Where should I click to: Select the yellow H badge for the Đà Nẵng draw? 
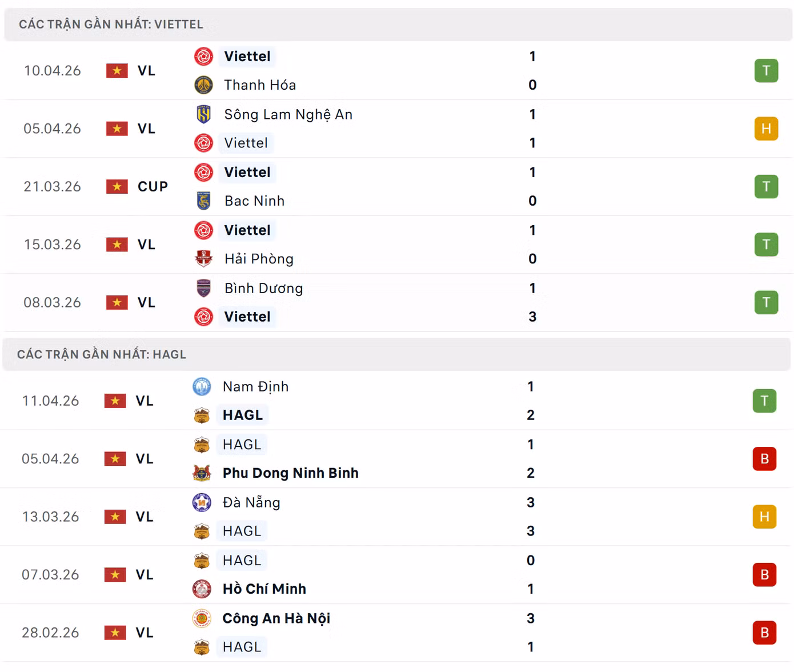[x=764, y=517]
